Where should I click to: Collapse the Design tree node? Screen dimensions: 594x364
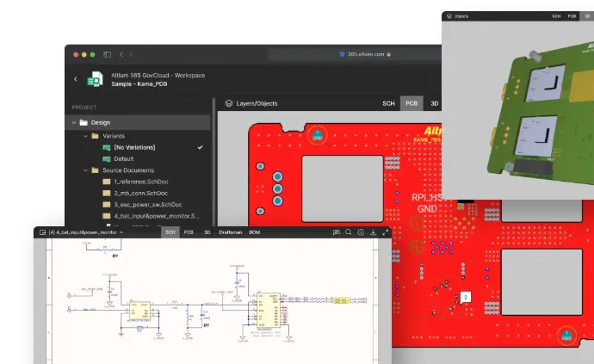click(x=74, y=122)
